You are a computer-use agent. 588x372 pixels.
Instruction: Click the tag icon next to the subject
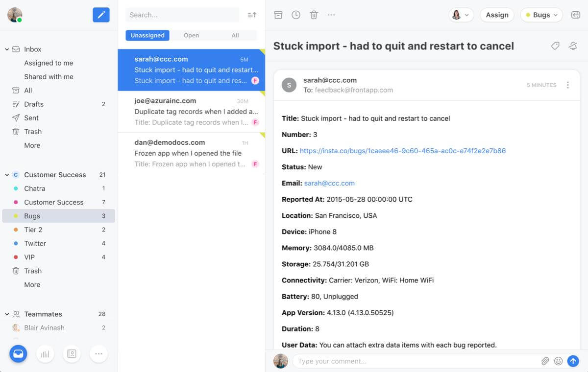tap(555, 46)
